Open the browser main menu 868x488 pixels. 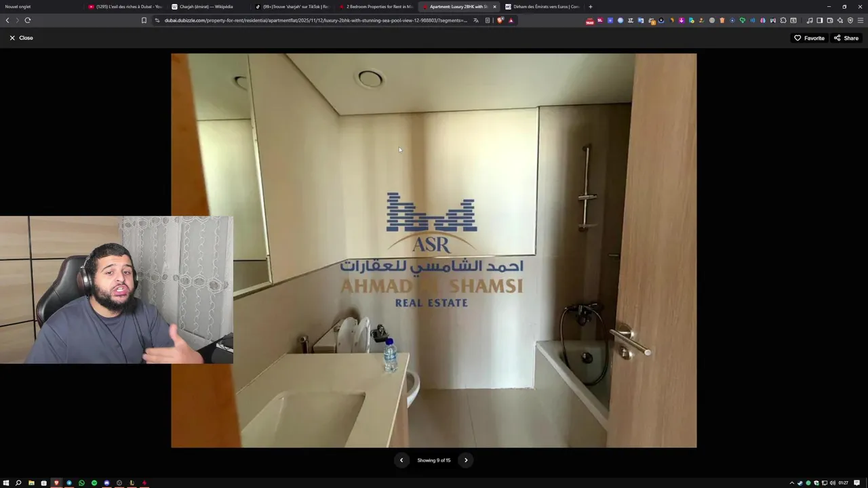point(861,20)
